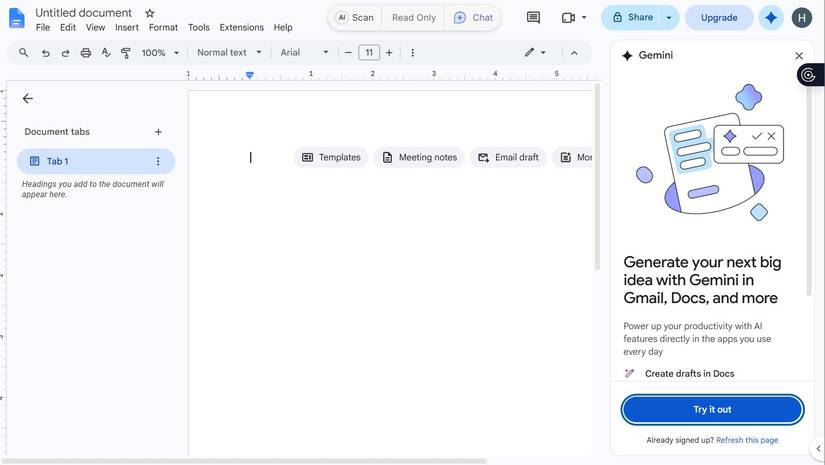Insert a Templates chip
825x465 pixels.
point(331,157)
